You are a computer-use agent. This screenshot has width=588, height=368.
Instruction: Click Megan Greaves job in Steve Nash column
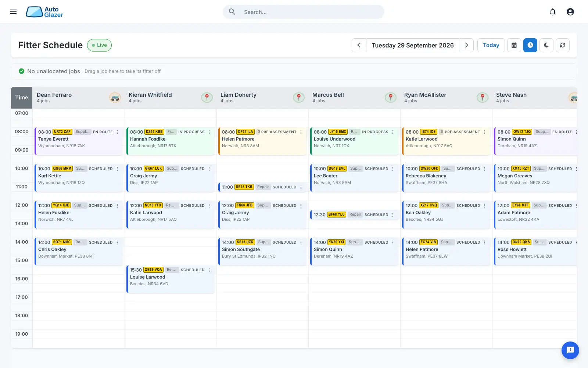[x=535, y=178]
